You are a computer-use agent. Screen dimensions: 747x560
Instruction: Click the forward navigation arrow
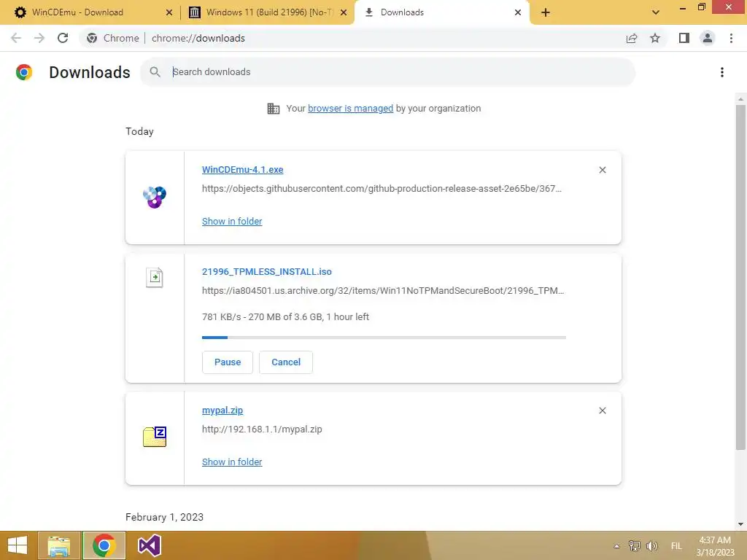(x=39, y=38)
